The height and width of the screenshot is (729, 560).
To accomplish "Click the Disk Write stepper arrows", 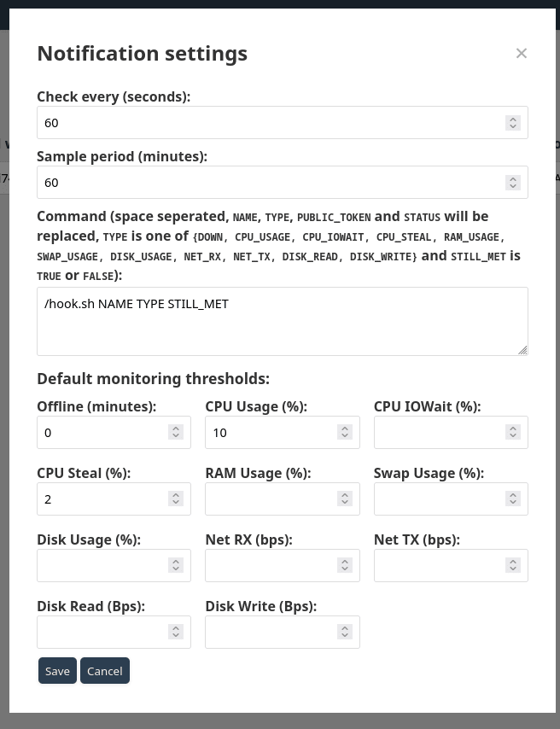I will pyautogui.click(x=345, y=632).
